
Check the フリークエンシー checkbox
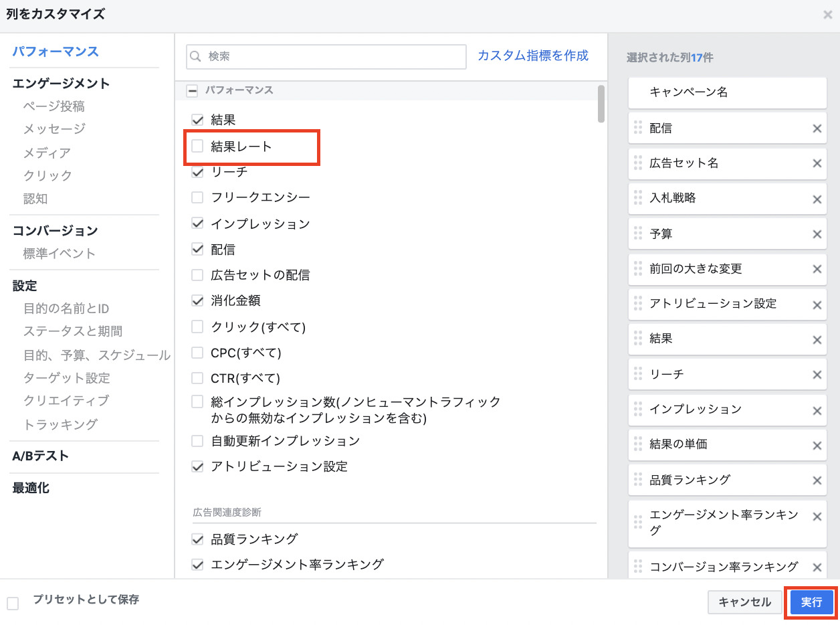click(197, 197)
